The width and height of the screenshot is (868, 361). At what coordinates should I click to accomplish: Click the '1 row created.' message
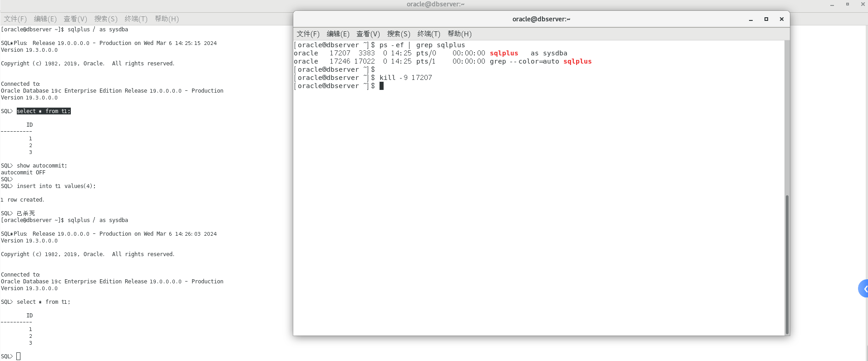(23, 200)
